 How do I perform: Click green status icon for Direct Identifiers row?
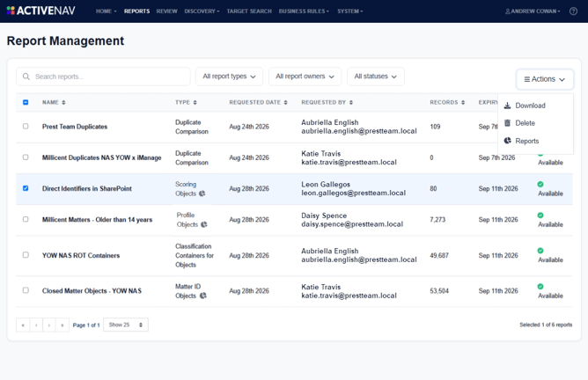pos(540,184)
